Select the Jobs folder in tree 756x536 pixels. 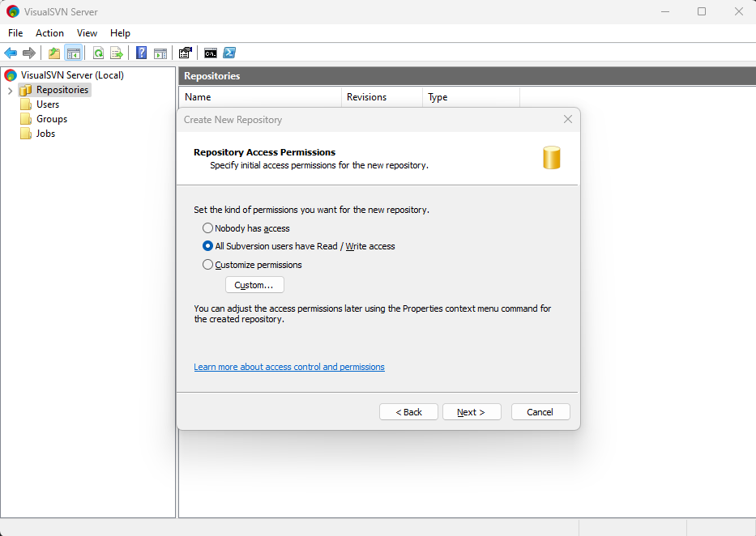point(45,134)
